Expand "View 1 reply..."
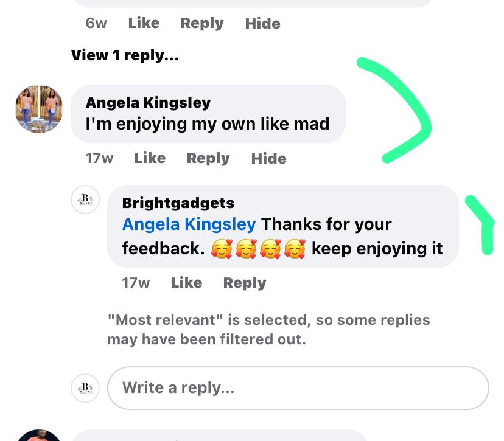 [125, 55]
